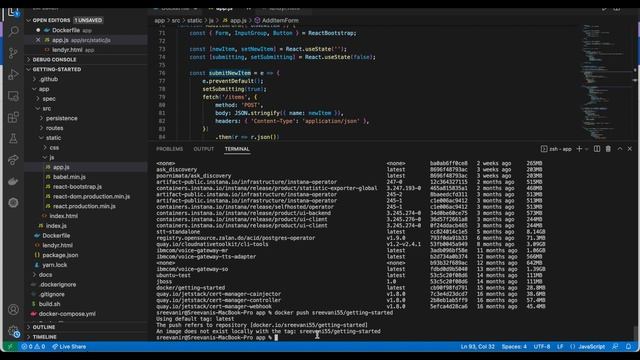Open the Docker whale view
640x360 pixels.
coord(13,181)
